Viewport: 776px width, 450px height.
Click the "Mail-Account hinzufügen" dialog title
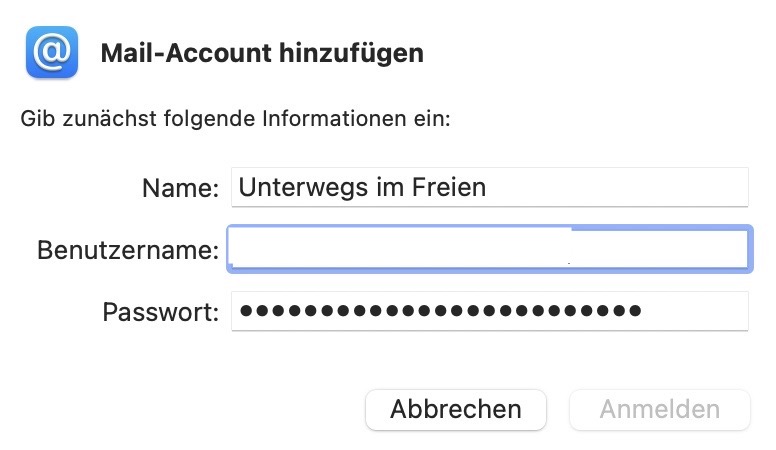(262, 53)
